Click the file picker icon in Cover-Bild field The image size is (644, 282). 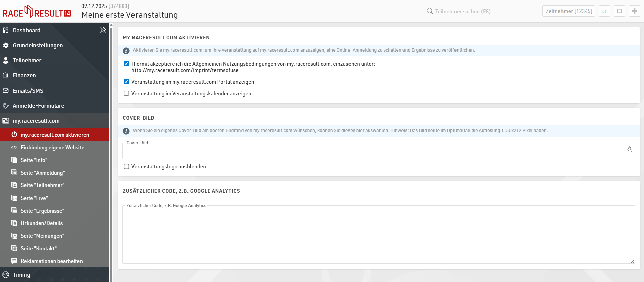[630, 149]
